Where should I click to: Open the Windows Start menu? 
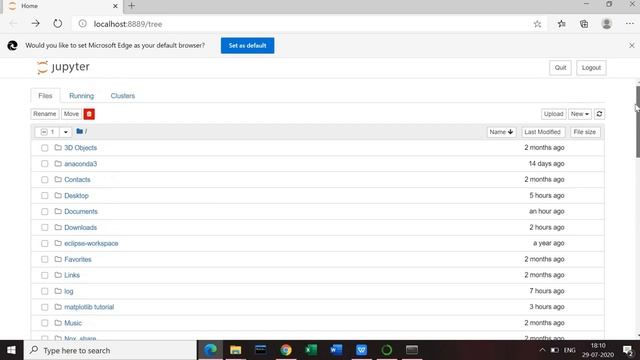[x=11, y=350]
